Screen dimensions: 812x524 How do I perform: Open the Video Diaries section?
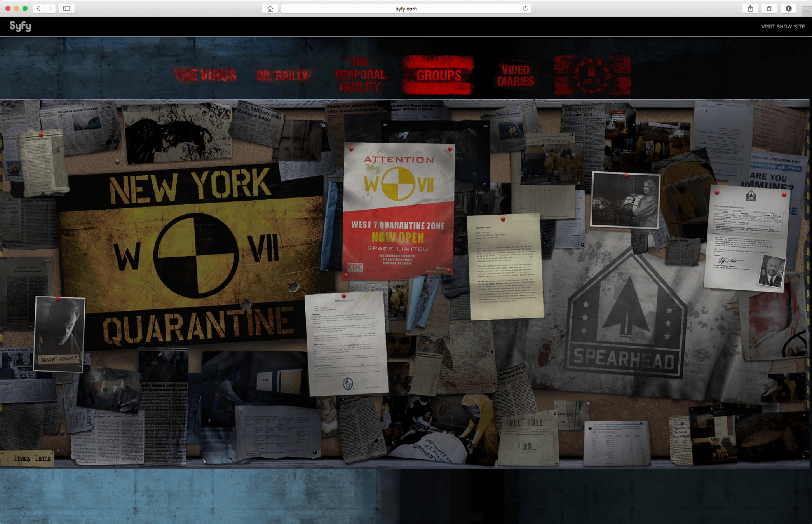coord(516,75)
